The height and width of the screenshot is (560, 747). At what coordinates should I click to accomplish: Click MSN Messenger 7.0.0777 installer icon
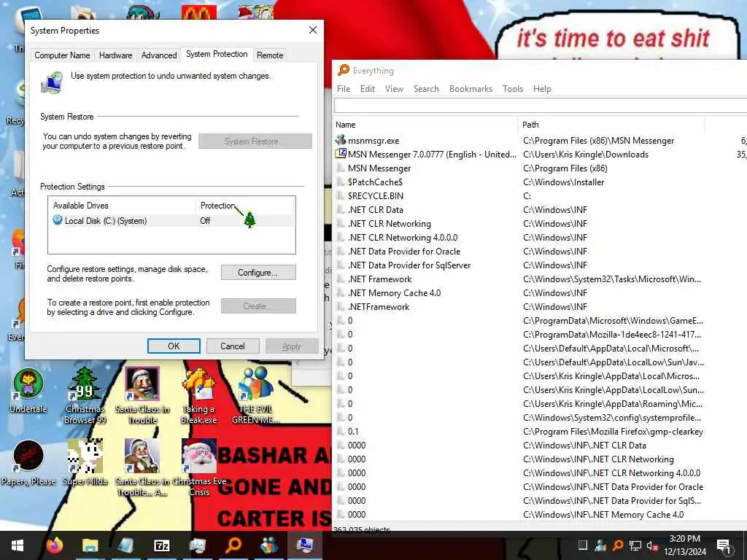tap(340, 154)
